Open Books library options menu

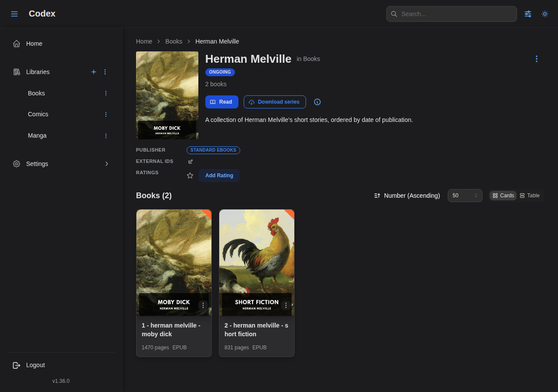(105, 93)
